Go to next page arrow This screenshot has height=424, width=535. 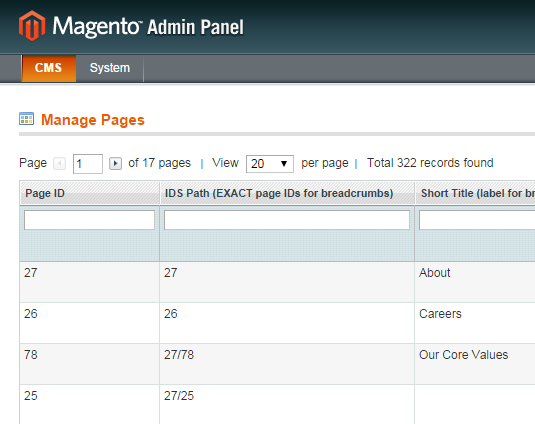tap(115, 164)
